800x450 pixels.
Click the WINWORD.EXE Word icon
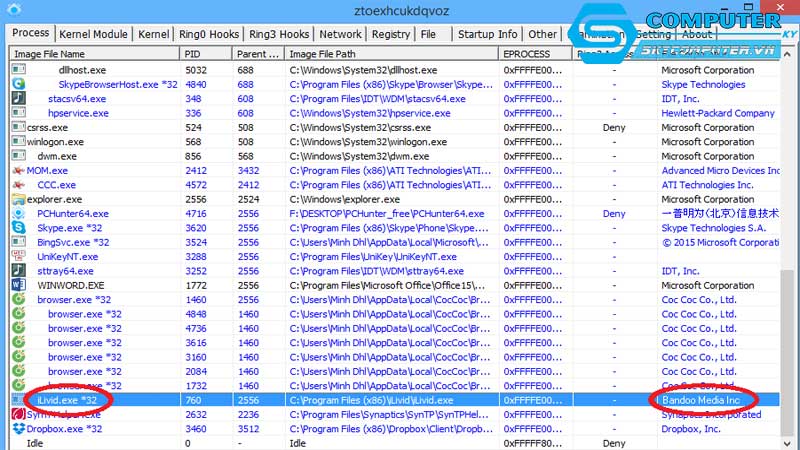point(18,284)
